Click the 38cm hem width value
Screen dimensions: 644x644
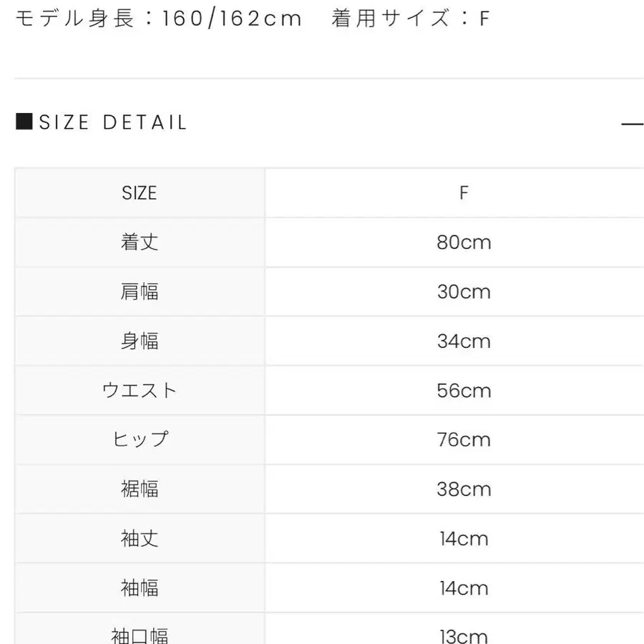coord(464,489)
